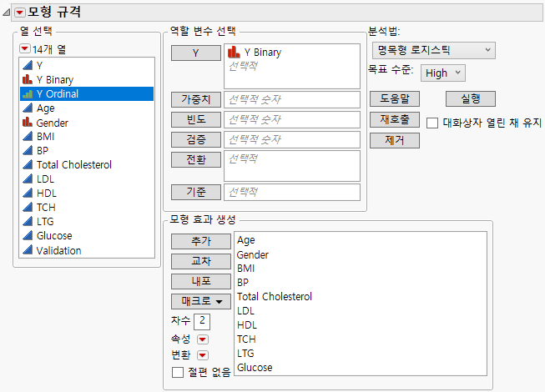Click the continuous icon beside LTG column

pyautogui.click(x=28, y=222)
